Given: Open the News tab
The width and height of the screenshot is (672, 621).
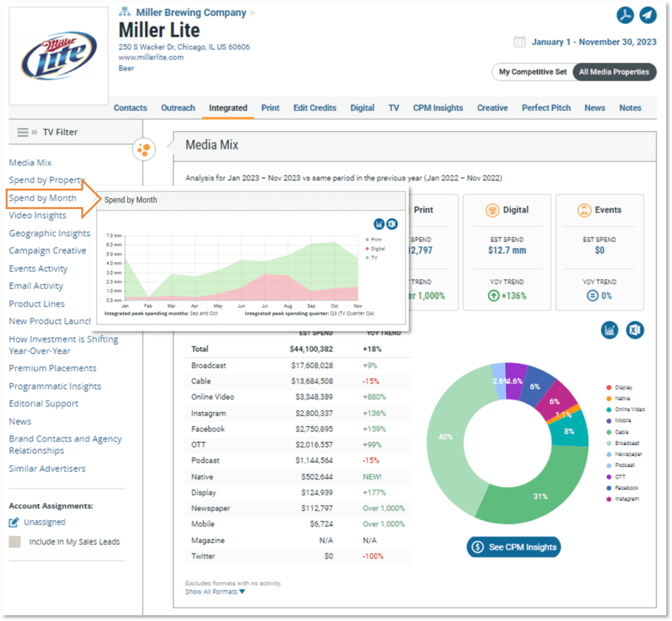Looking at the screenshot, I should 595,108.
